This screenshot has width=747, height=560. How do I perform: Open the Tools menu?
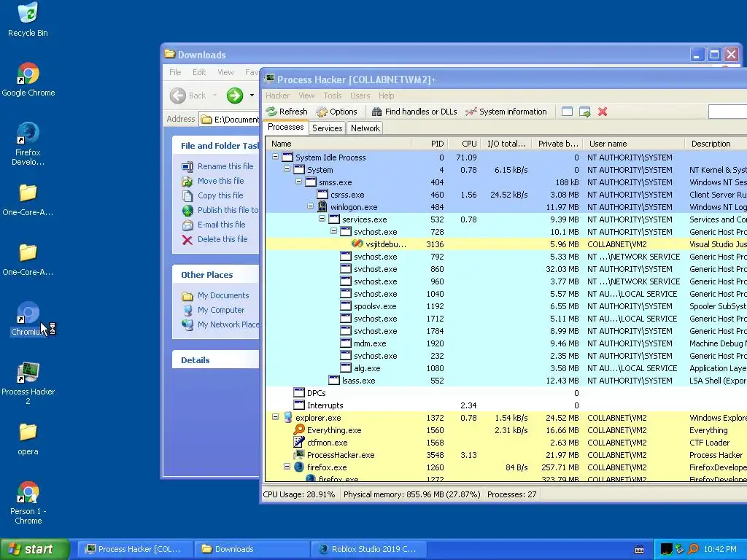[x=333, y=96]
